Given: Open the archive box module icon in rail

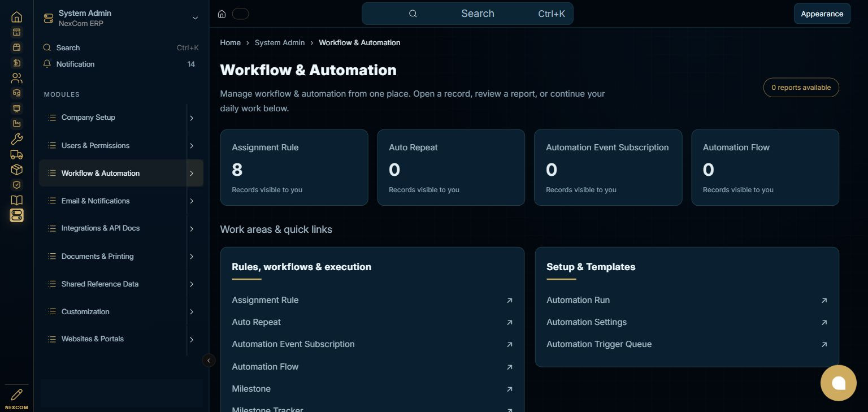Looking at the screenshot, I should pos(16,32).
